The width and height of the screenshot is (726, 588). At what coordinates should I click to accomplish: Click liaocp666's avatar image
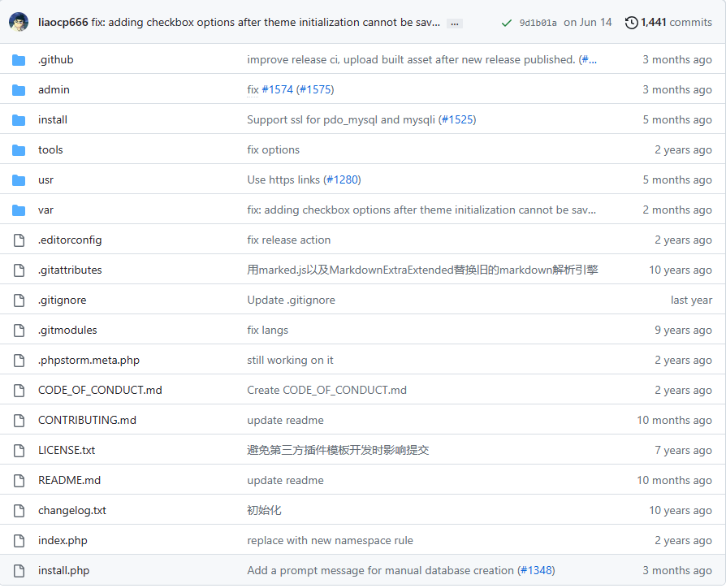[19, 22]
